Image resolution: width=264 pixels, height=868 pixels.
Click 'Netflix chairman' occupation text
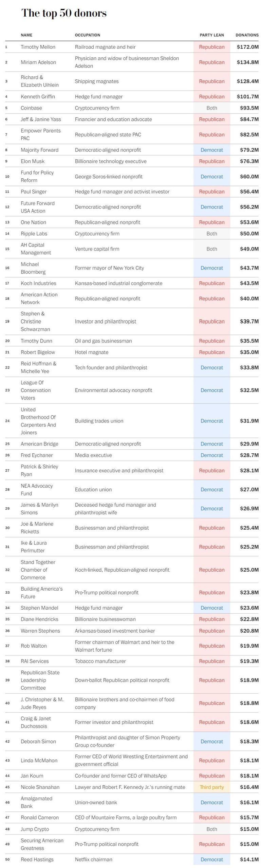tap(94, 859)
